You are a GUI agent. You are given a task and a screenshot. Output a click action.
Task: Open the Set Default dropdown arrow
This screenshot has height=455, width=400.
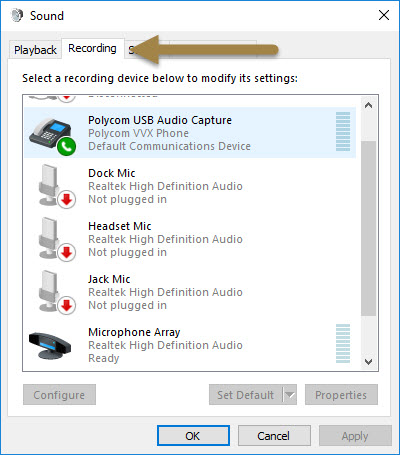290,395
